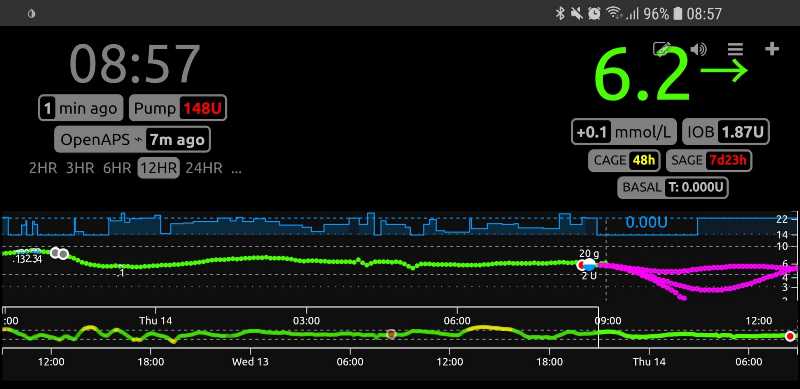Open the SAGE 7d23h pill
The width and height of the screenshot is (800, 389).
(x=709, y=160)
